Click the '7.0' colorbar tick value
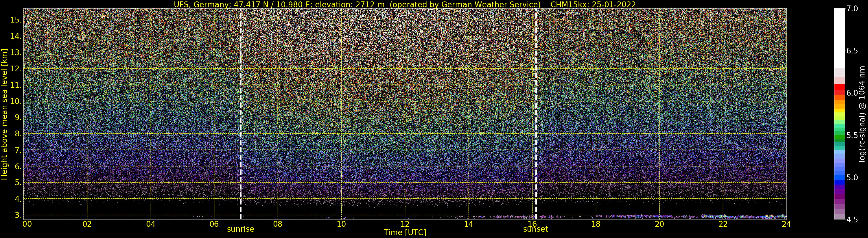This screenshot has width=868, height=238. click(x=852, y=9)
